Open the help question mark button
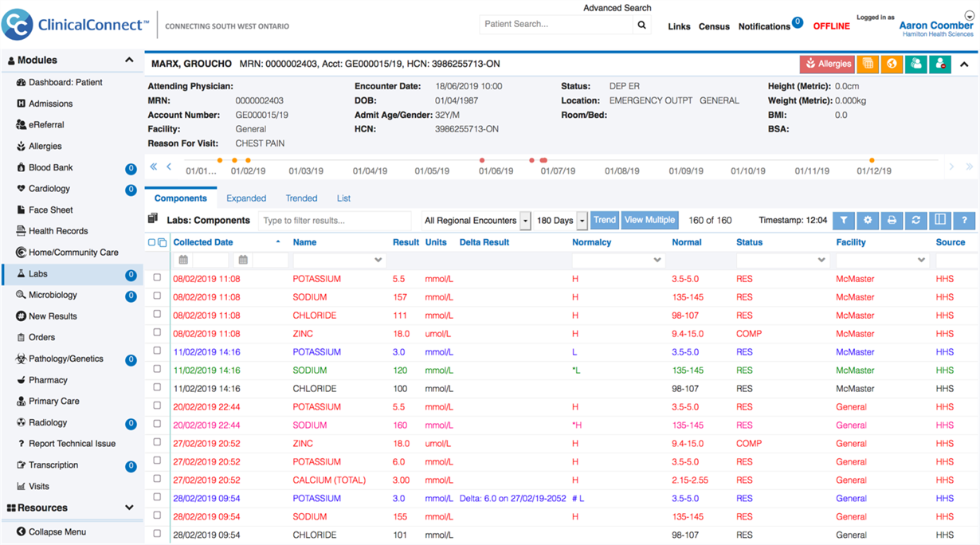This screenshot has height=545, width=980. pos(964,221)
